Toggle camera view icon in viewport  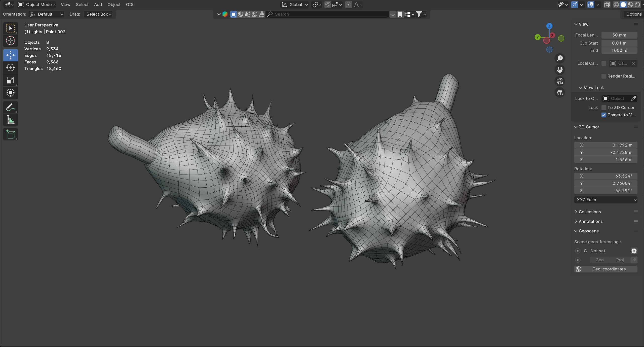click(559, 81)
